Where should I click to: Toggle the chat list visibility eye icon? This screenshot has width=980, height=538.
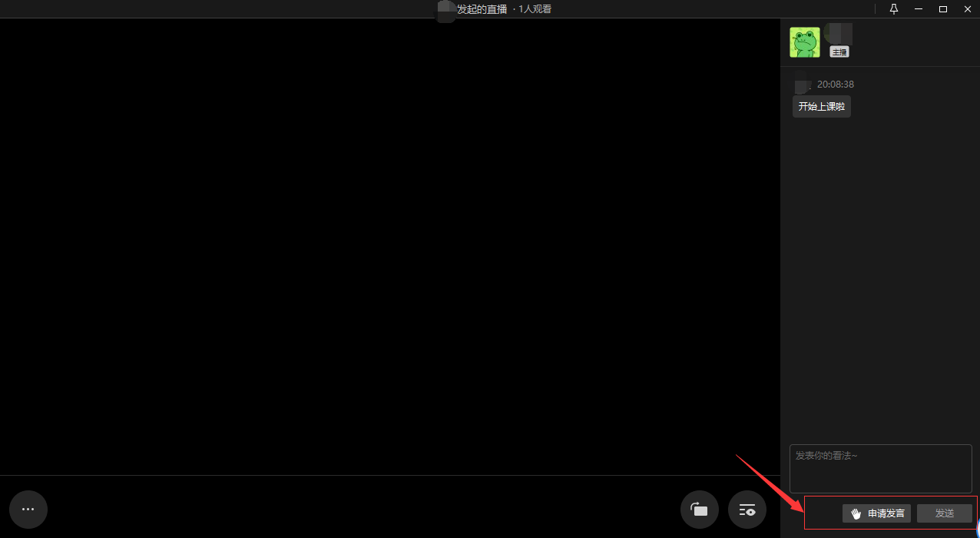[747, 510]
